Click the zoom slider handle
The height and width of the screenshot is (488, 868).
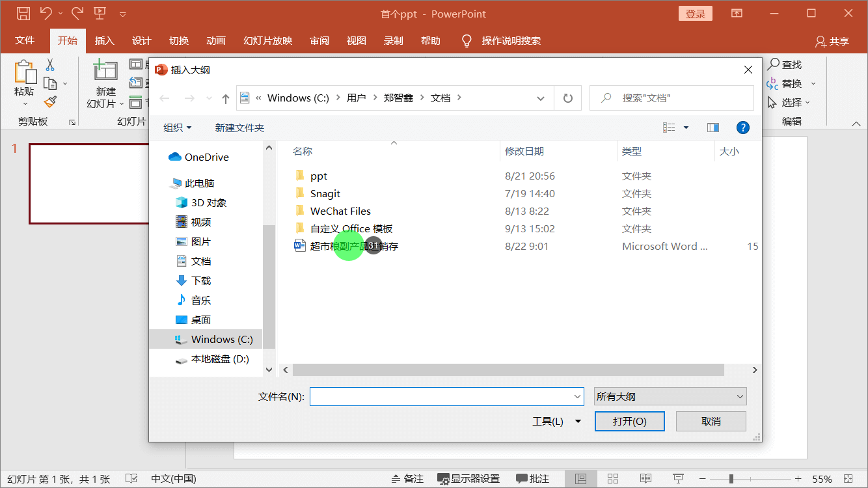click(x=731, y=479)
